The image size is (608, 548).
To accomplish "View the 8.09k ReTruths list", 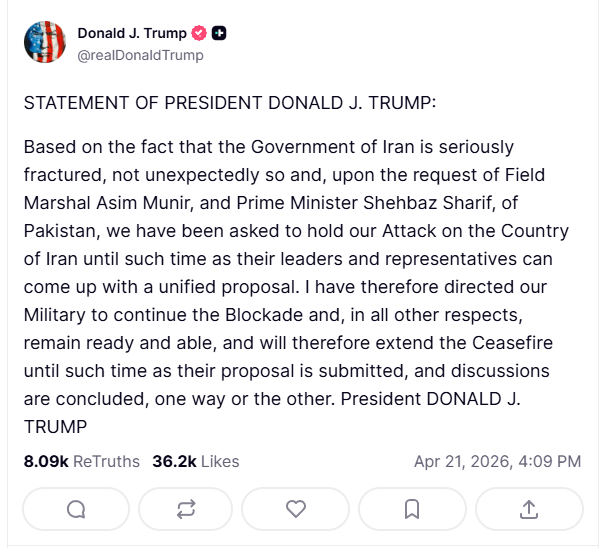I will [x=82, y=461].
